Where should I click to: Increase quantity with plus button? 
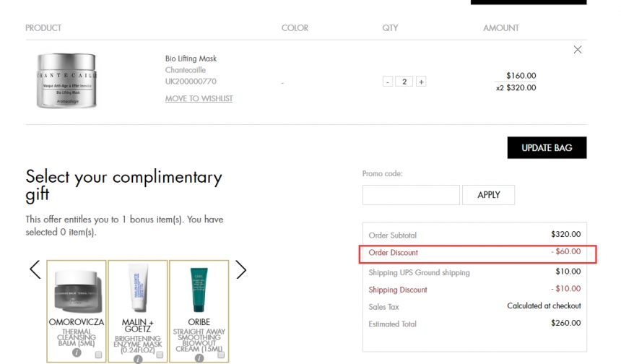421,82
